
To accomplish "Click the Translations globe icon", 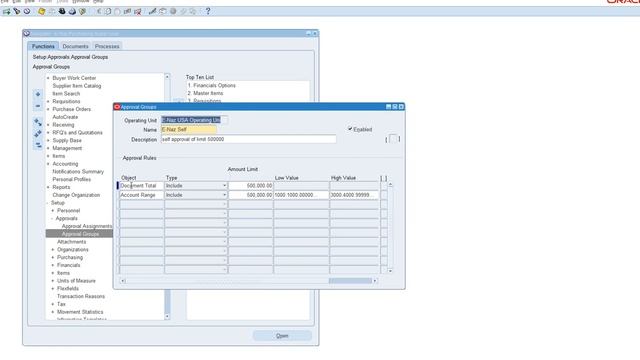I will click(173, 11).
